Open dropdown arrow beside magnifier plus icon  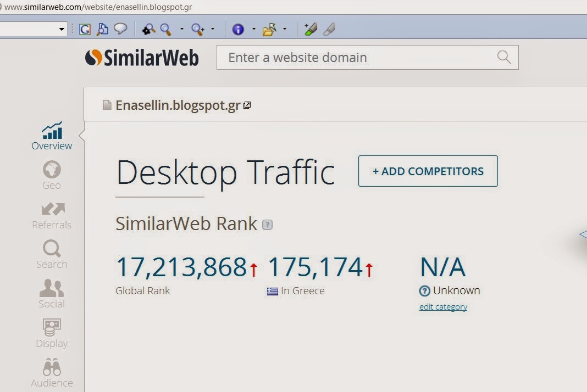click(213, 29)
